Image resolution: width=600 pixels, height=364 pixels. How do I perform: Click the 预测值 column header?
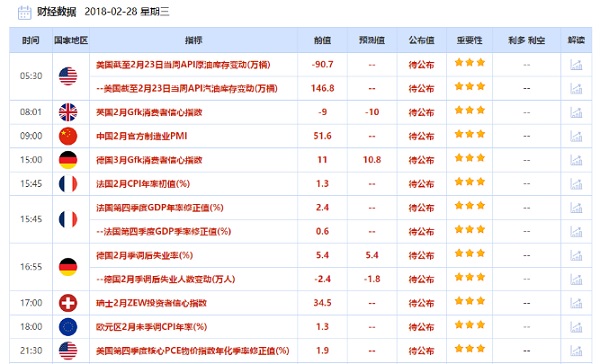click(x=372, y=40)
